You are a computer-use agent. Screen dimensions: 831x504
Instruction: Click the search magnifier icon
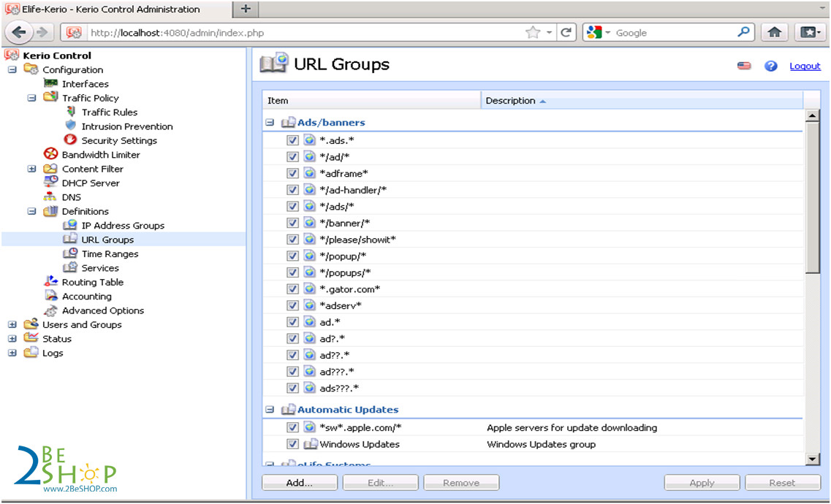[x=743, y=31]
